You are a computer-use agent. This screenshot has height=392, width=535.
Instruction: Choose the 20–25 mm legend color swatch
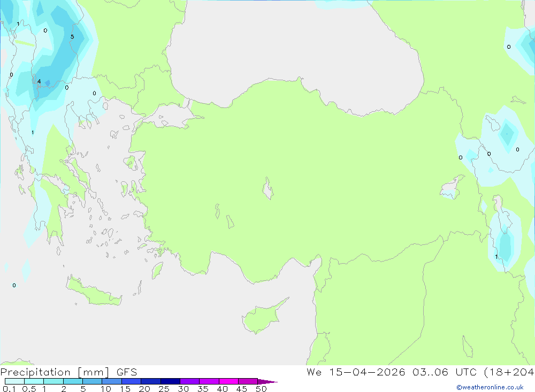click(x=150, y=381)
